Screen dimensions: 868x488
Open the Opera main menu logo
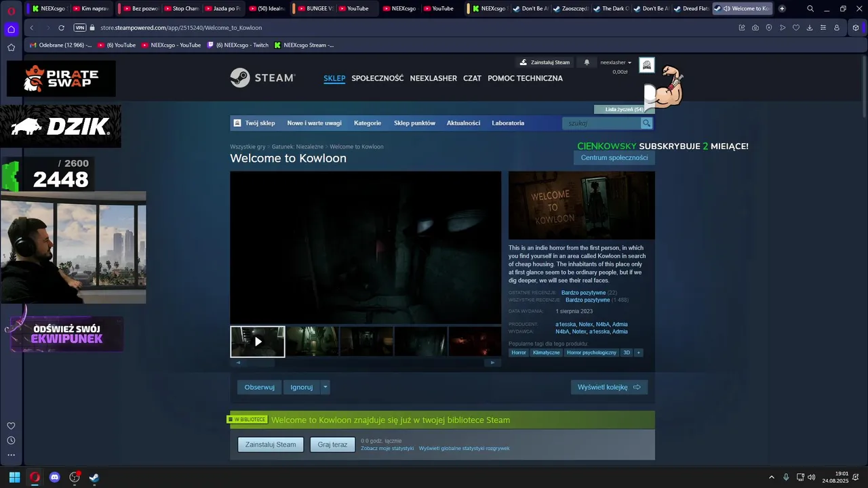11,10
